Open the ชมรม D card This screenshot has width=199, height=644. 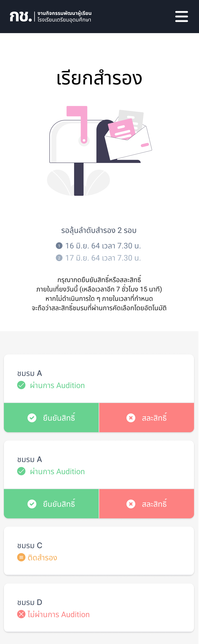(99, 608)
